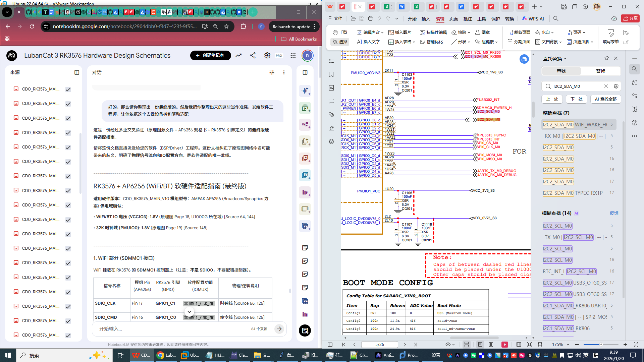The width and height of the screenshot is (644, 362).
Task: Open NotebookLM settings gear
Action: (267, 56)
